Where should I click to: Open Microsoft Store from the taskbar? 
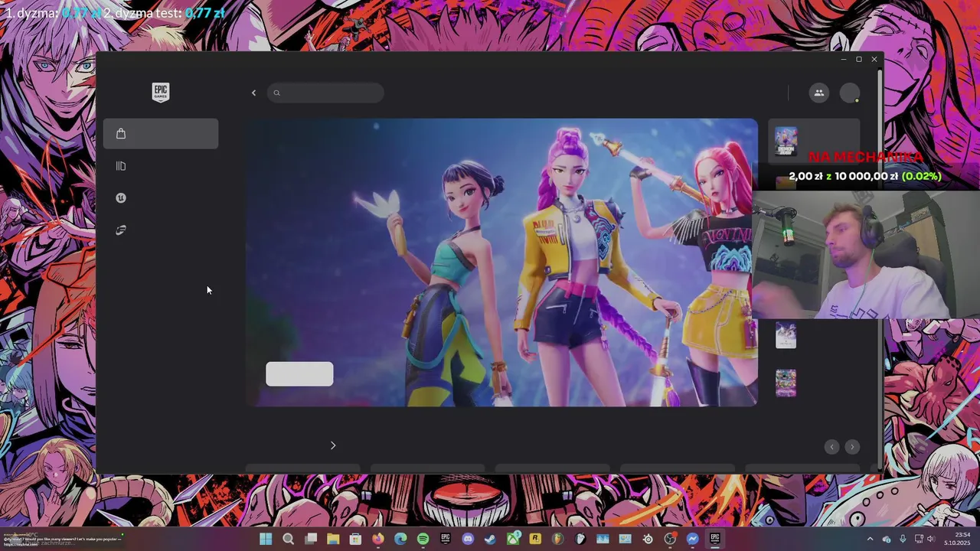[x=355, y=539]
